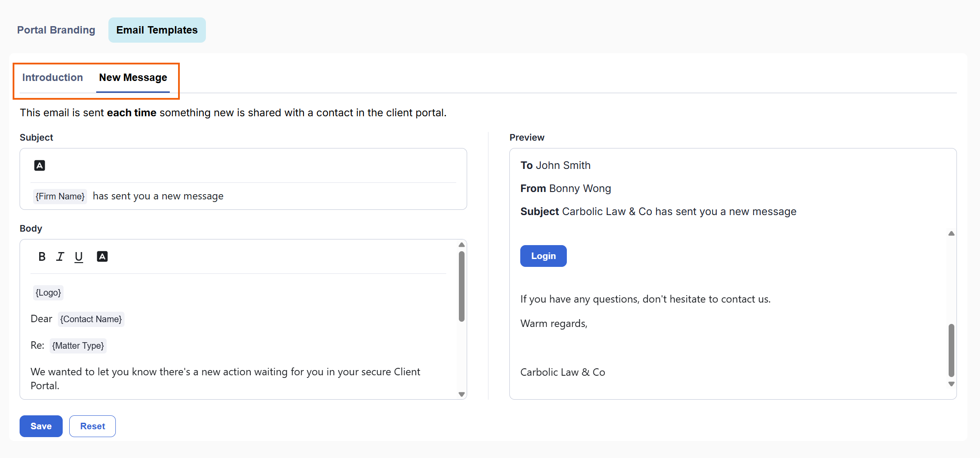This screenshot has height=458, width=980.
Task: Open the Introduction template tab
Action: pyautogui.click(x=53, y=77)
